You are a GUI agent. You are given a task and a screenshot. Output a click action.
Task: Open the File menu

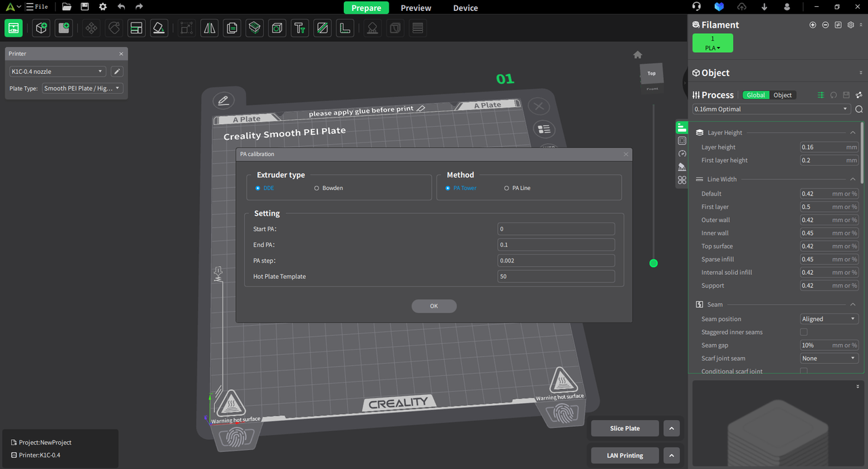coord(37,7)
